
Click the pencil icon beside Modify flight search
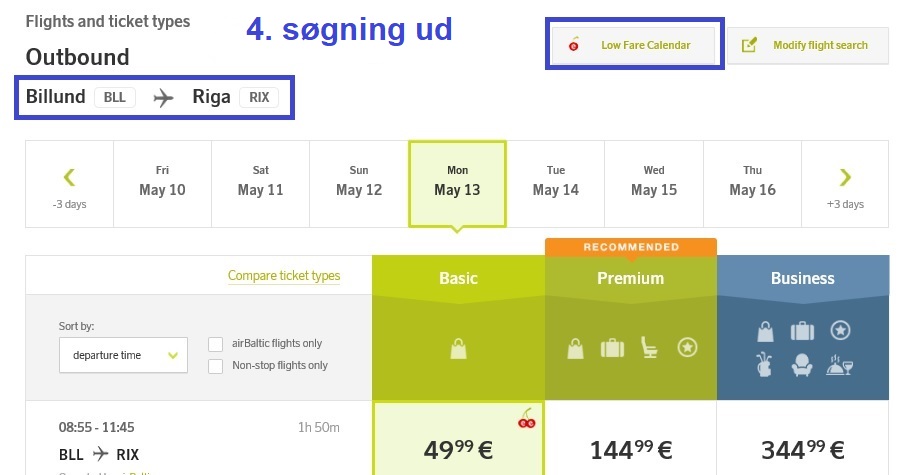coord(750,45)
